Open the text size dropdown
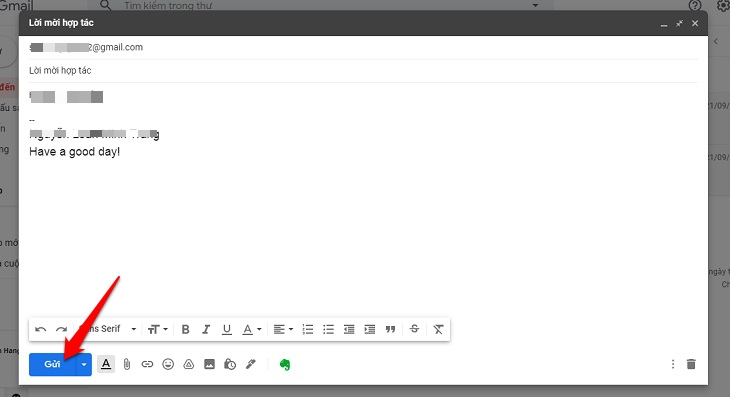This screenshot has width=730, height=397. [x=157, y=330]
